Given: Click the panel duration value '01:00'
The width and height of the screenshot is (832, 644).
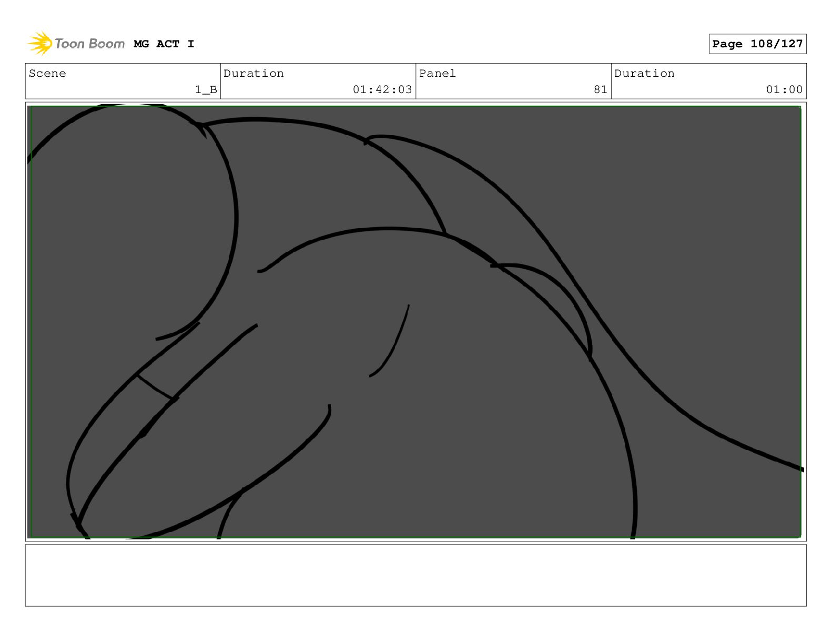Looking at the screenshot, I should pyautogui.click(x=784, y=90).
